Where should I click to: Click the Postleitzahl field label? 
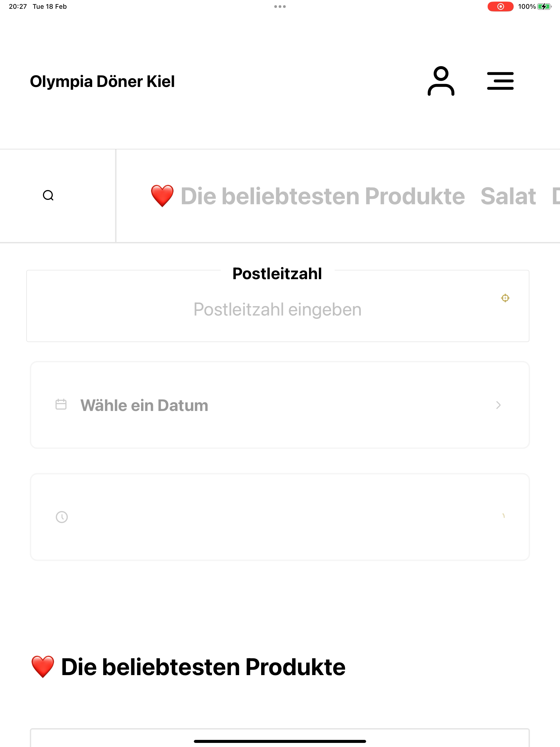click(277, 273)
